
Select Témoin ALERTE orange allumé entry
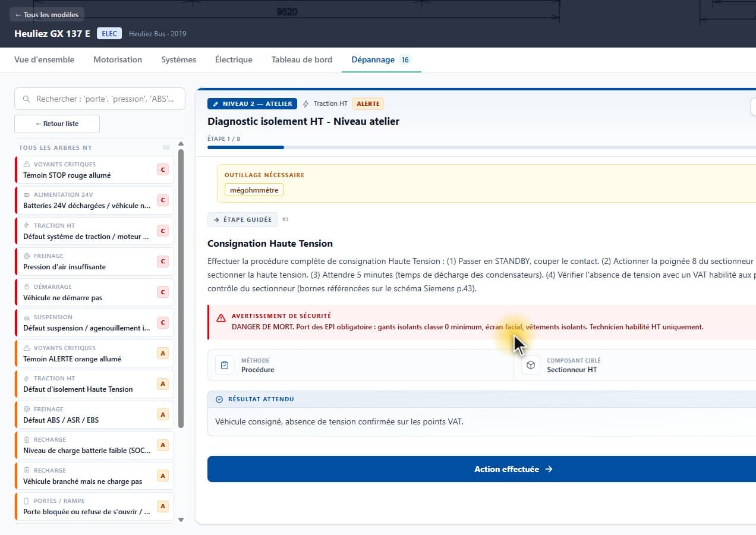tap(94, 353)
